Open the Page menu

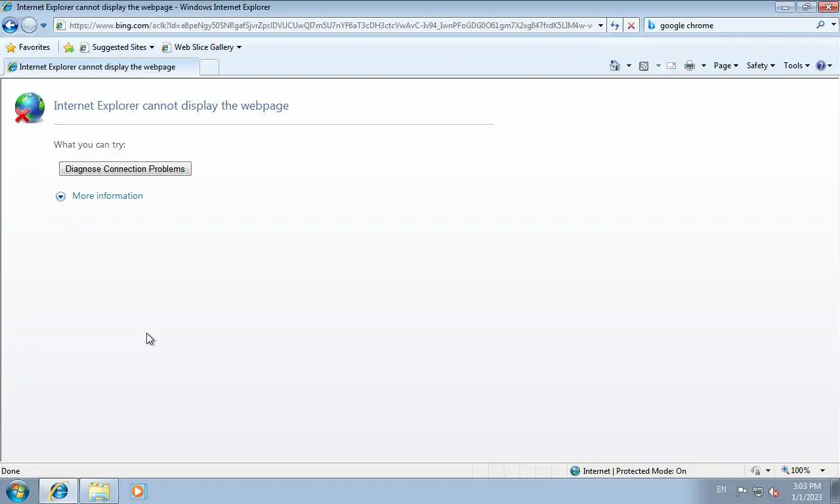(x=726, y=66)
